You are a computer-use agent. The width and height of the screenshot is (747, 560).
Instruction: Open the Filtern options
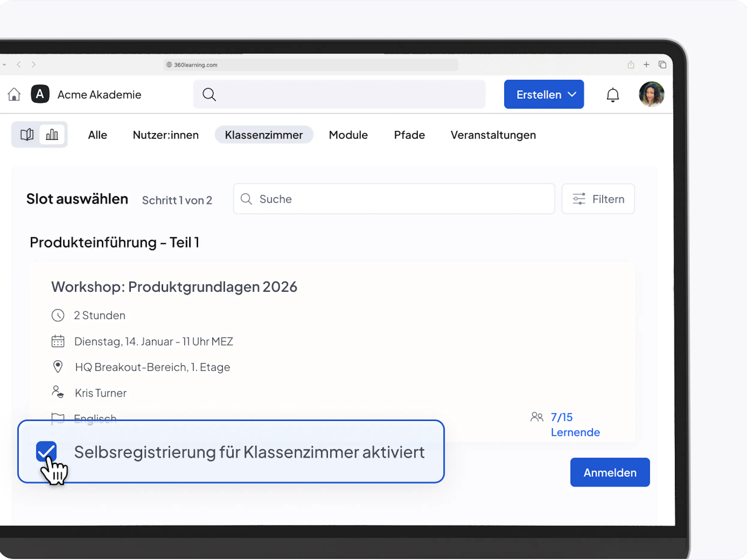coord(598,199)
